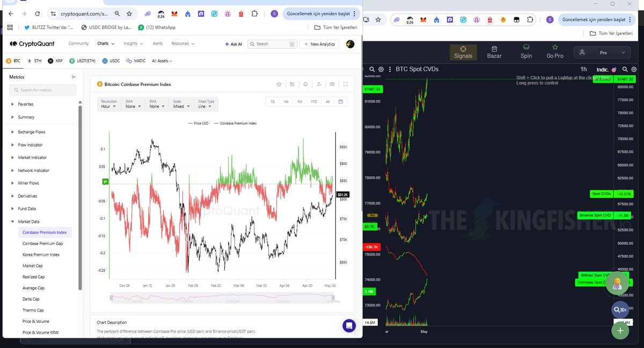Select the USDT(ETH) asset tab

82,61
